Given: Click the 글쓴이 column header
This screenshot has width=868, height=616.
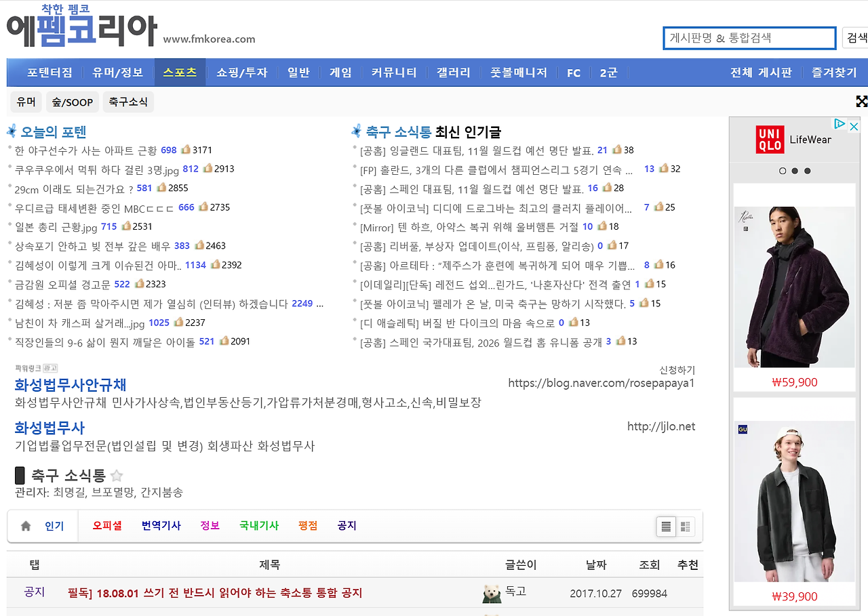Looking at the screenshot, I should 521,564.
